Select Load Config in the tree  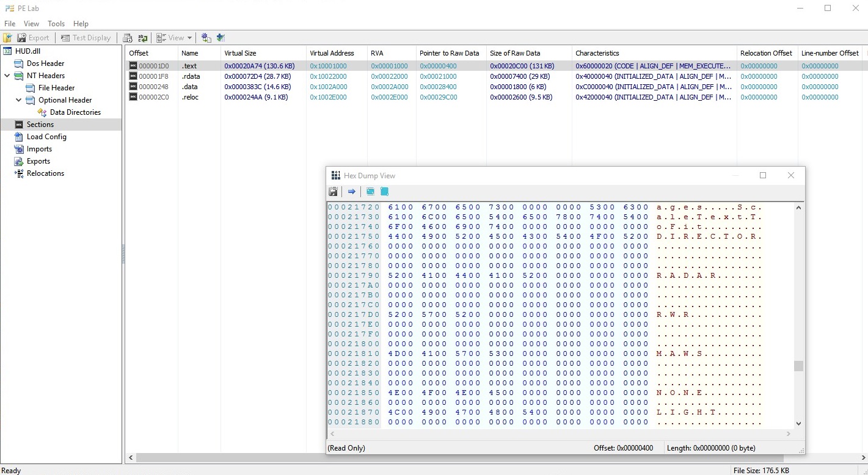pyautogui.click(x=46, y=137)
